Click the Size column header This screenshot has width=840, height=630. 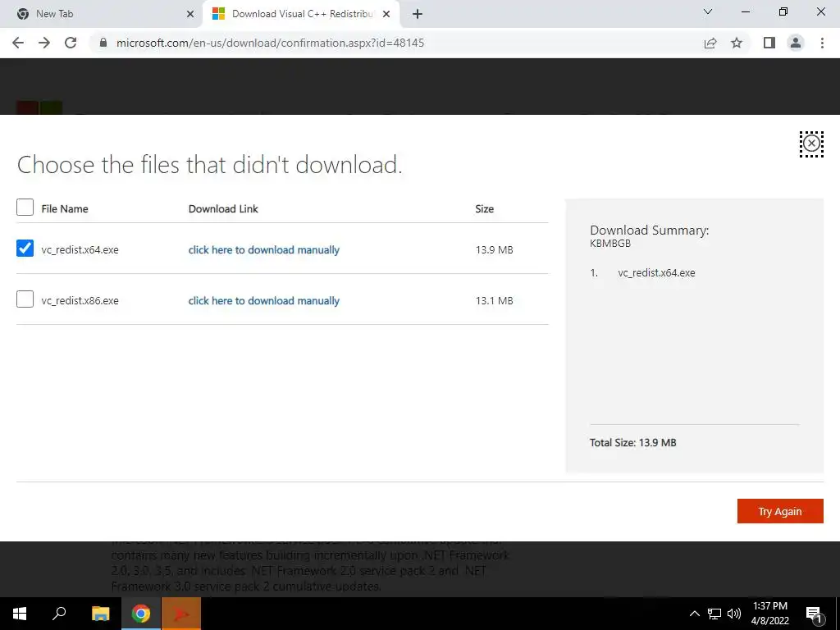(484, 209)
